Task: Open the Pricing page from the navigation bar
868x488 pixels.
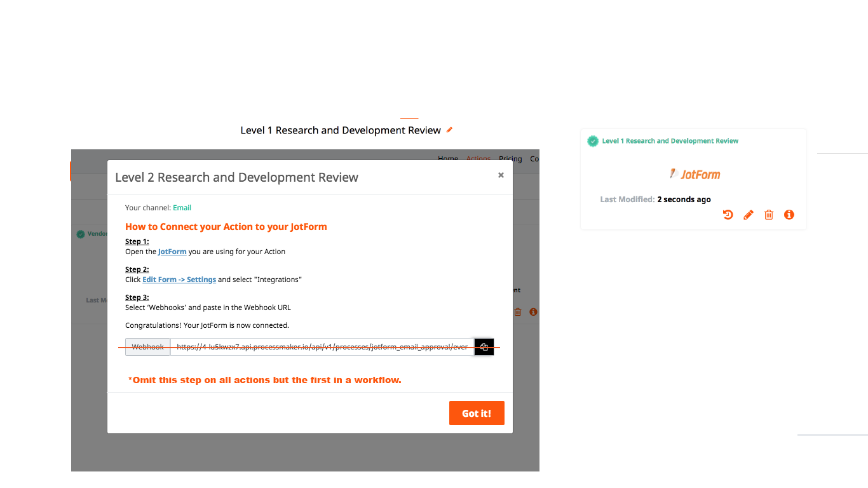Action: click(x=510, y=159)
